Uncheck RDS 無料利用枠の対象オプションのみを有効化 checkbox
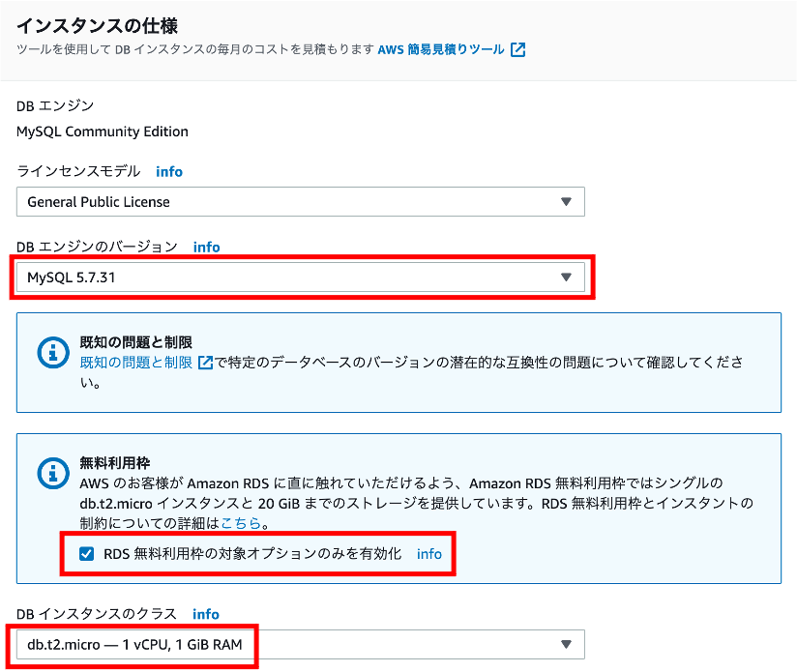The width and height of the screenshot is (797, 672). tap(86, 554)
